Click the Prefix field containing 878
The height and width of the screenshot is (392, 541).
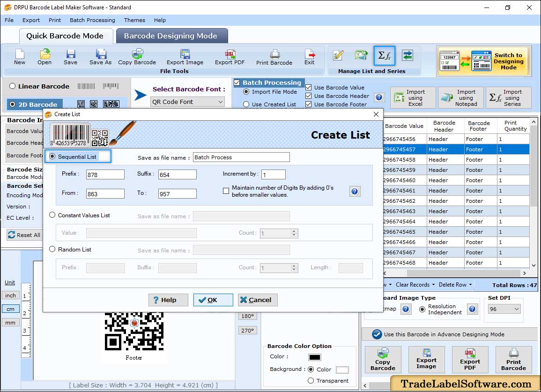[105, 175]
